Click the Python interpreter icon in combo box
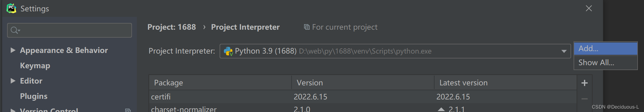This screenshot has width=644, height=112. [228, 51]
